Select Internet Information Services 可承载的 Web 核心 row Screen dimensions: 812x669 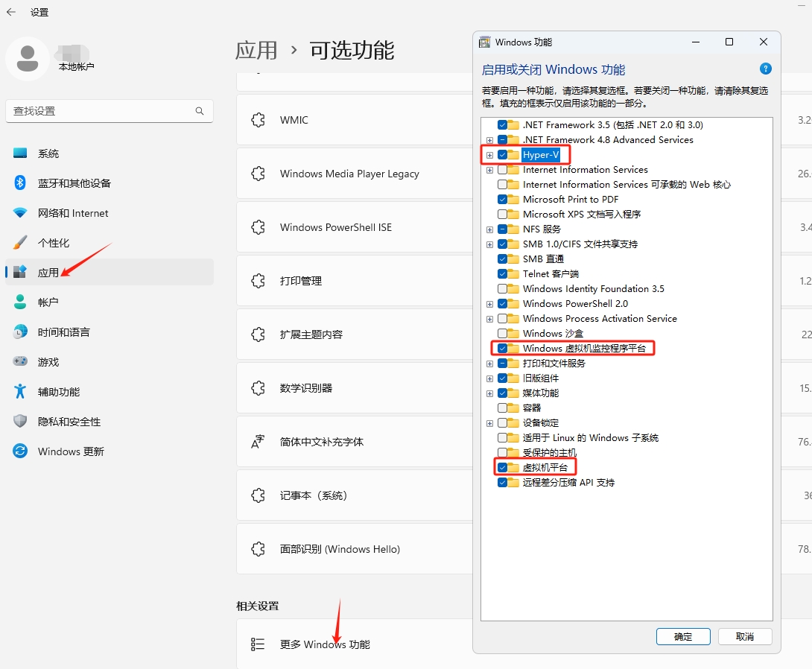627,185
